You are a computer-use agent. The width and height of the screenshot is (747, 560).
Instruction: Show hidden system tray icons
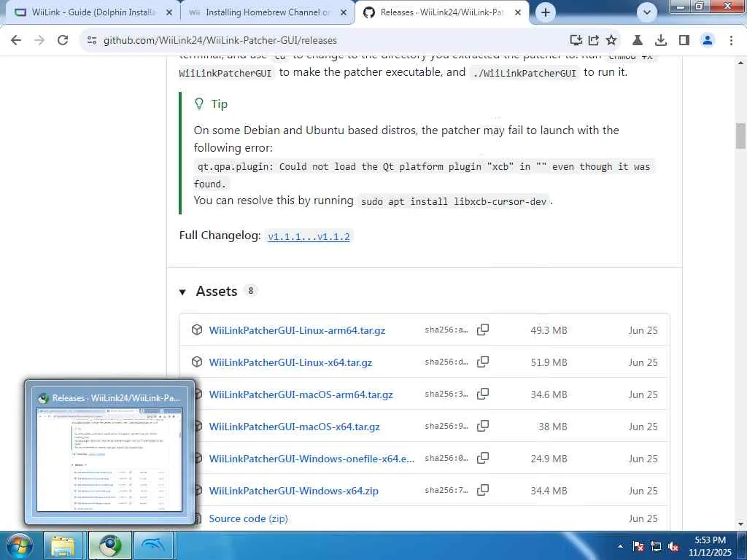pos(620,546)
